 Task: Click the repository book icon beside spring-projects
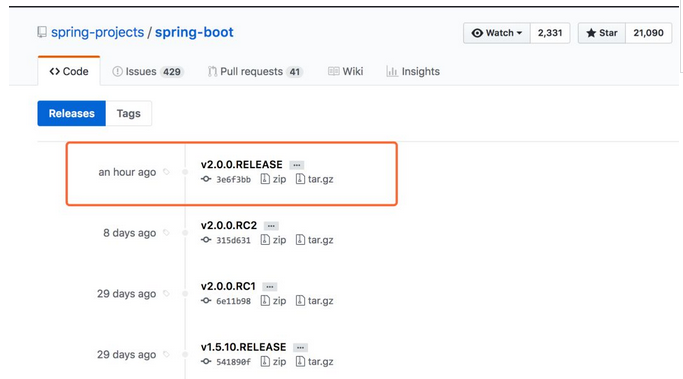(42, 32)
